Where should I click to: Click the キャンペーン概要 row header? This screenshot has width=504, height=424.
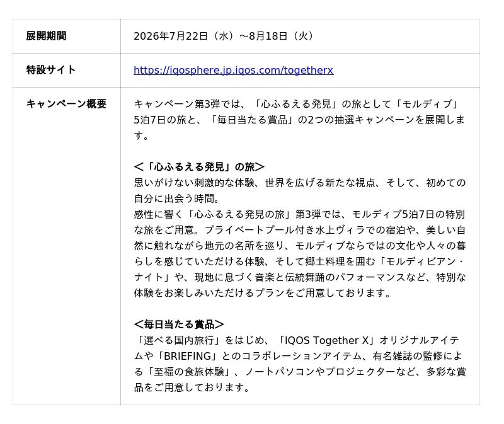[66, 104]
